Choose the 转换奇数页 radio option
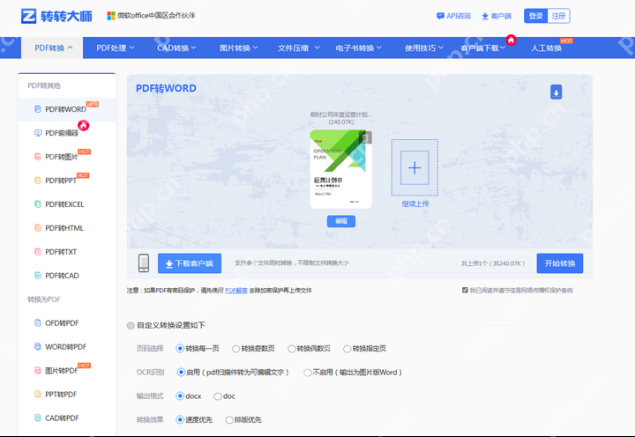 (236, 348)
